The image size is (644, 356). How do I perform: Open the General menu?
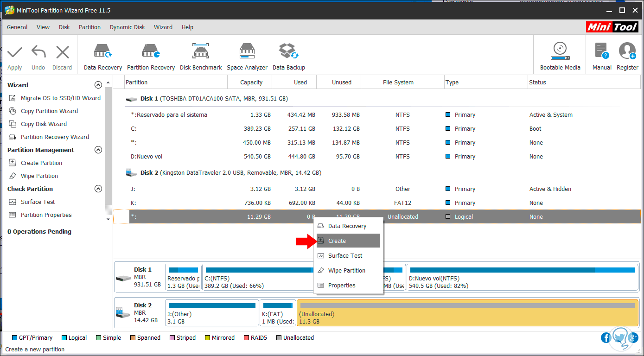(17, 27)
